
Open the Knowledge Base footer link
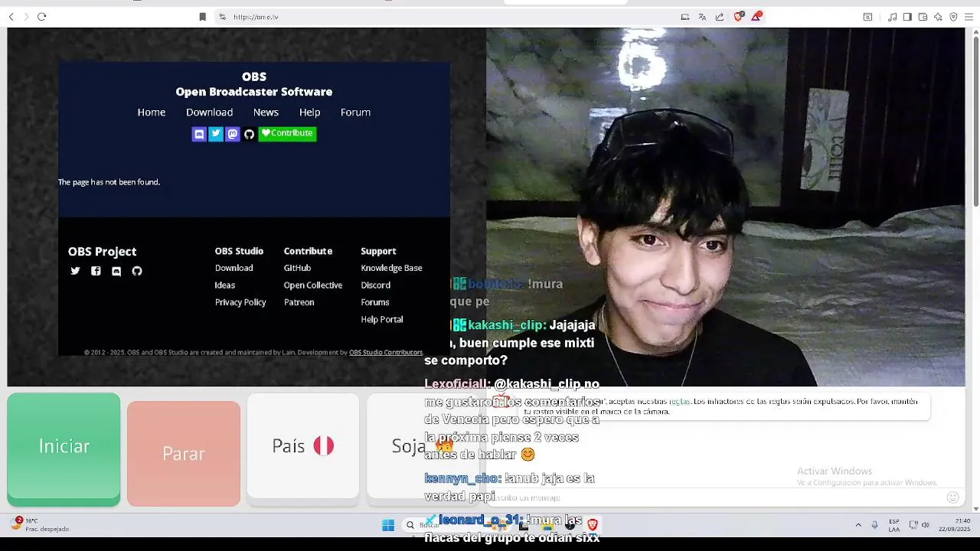(391, 268)
